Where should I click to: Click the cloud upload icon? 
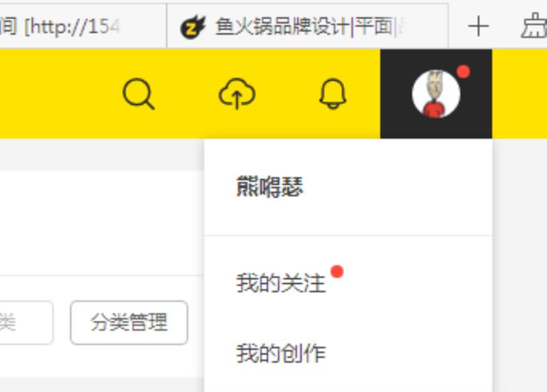[237, 93]
